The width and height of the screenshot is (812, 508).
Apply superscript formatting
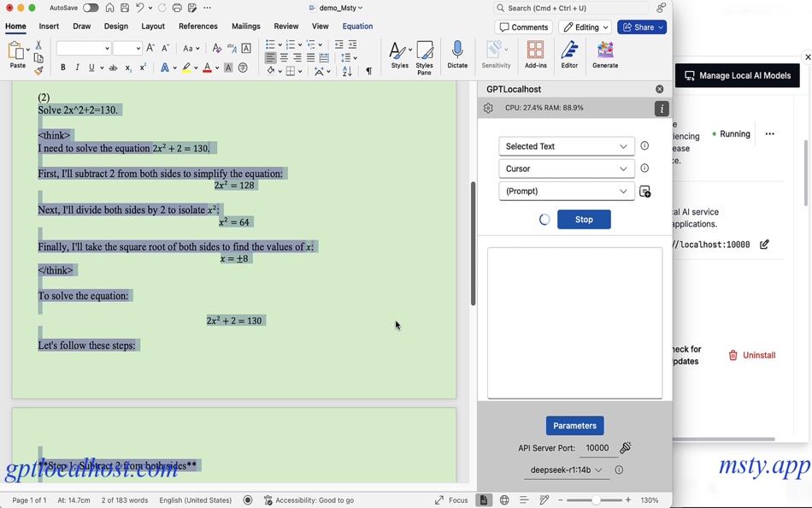(143, 68)
